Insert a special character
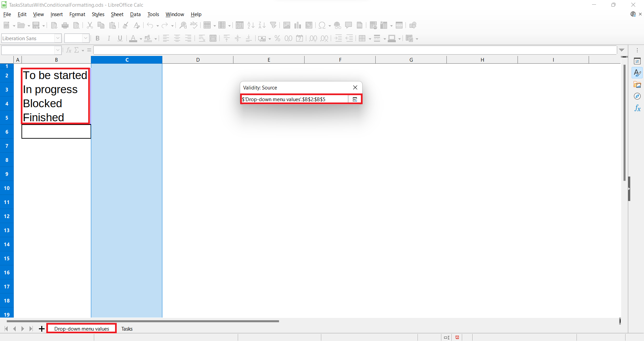 (x=322, y=25)
